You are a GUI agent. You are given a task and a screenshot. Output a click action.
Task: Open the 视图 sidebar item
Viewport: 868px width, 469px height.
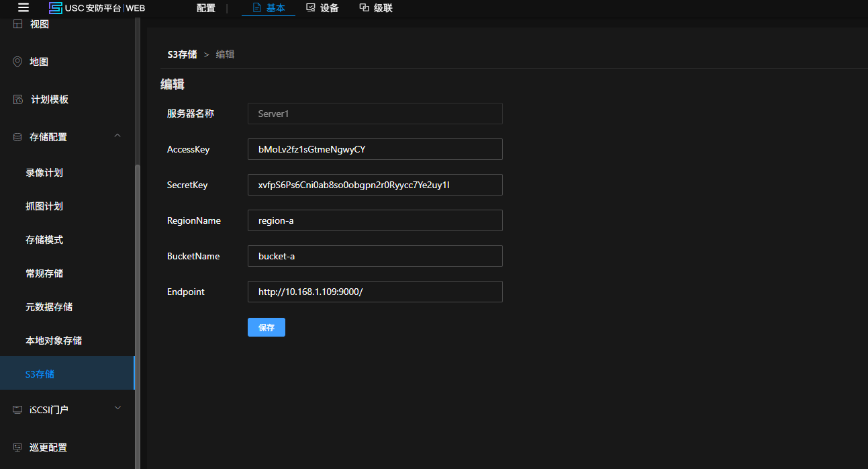coord(39,24)
